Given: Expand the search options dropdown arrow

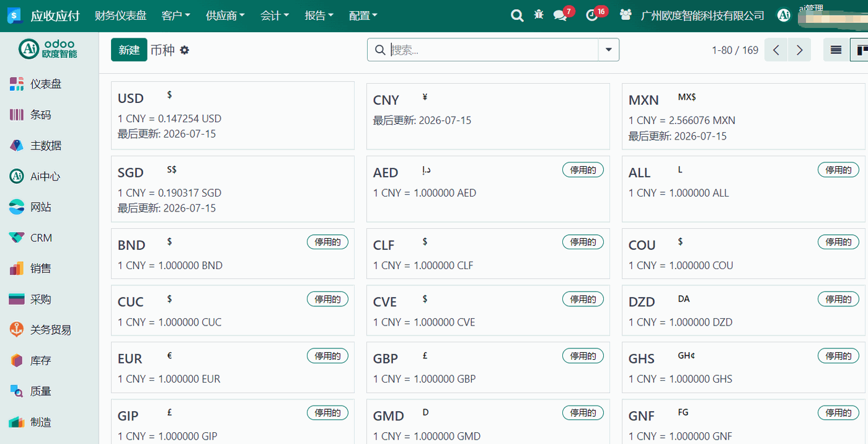Looking at the screenshot, I should pyautogui.click(x=608, y=50).
